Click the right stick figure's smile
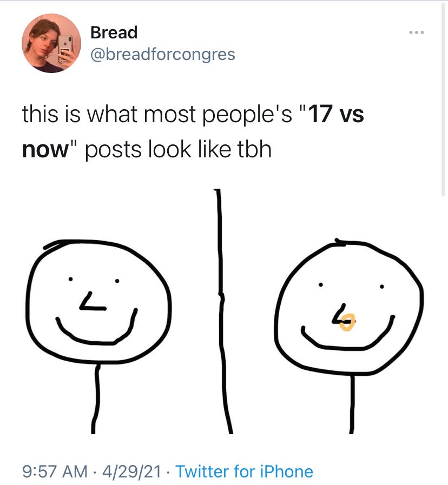Image resolution: width=448 pixels, height=485 pixels. tap(348, 334)
